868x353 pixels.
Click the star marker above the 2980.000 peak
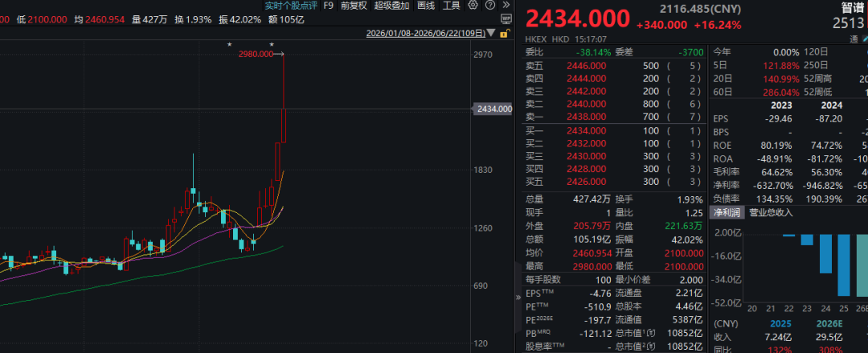point(272,44)
